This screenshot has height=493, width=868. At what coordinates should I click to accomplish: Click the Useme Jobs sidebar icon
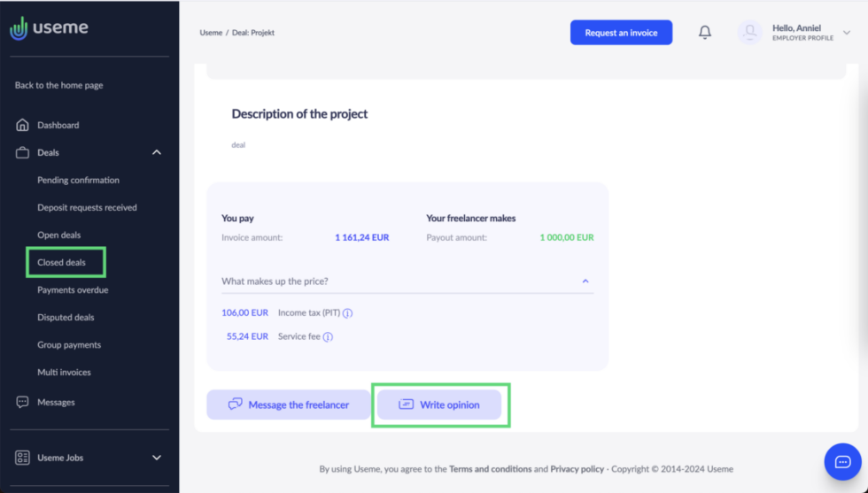23,458
